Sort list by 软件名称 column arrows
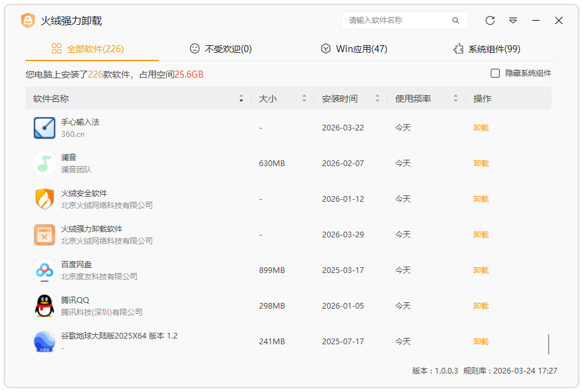 tap(241, 99)
